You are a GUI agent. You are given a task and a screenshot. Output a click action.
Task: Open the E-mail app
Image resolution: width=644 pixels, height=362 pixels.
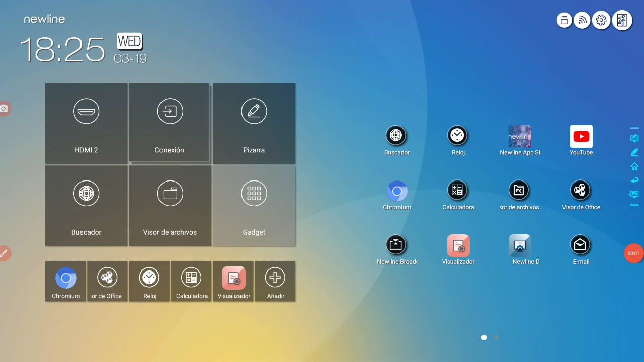[581, 250]
